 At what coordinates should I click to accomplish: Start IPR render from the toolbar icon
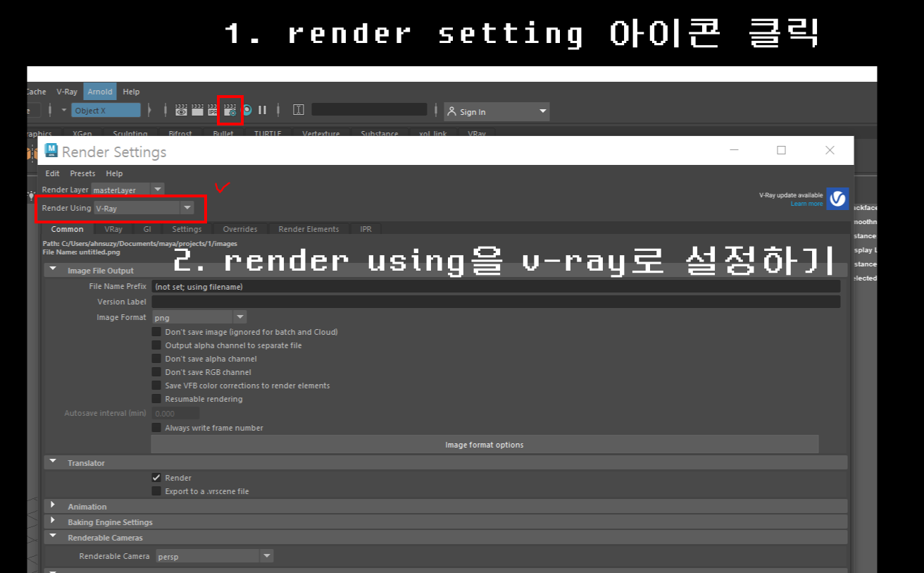tap(213, 110)
